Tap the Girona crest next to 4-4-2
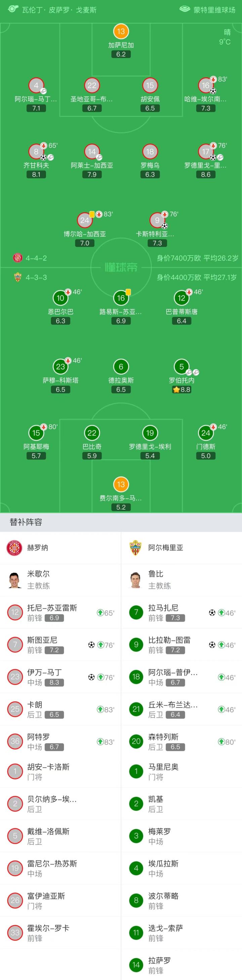This screenshot has width=242, height=980. click(18, 258)
